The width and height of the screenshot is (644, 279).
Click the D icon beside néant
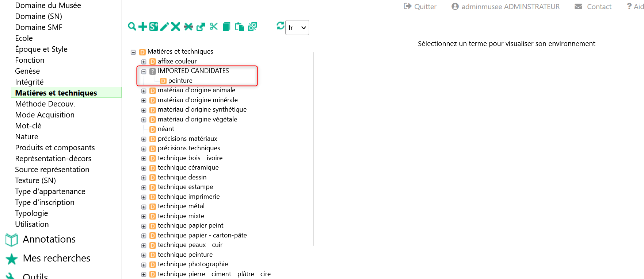(x=153, y=129)
